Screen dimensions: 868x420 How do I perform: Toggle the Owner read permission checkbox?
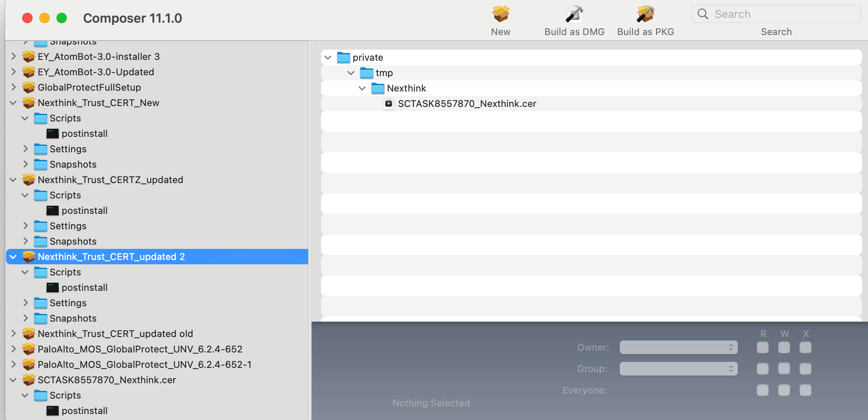tap(762, 347)
